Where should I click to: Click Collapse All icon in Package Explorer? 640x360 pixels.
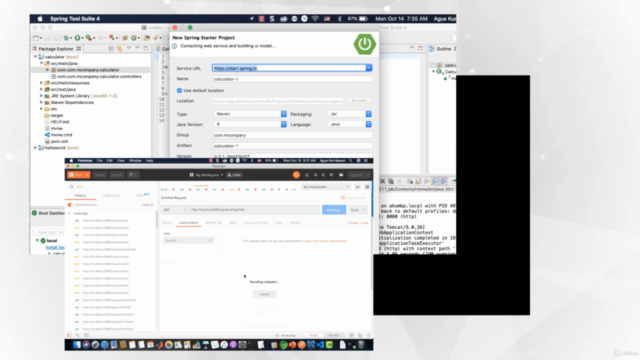click(111, 49)
